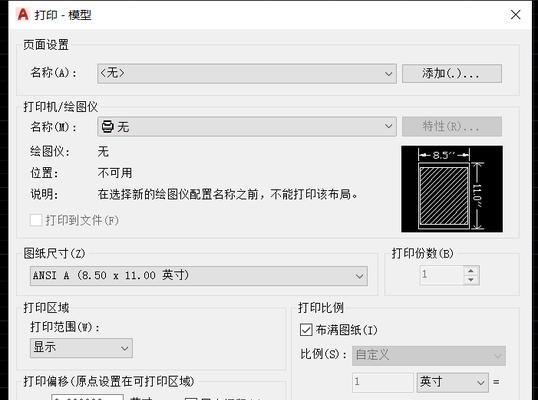
Task: Click the chevron arrow in 显示 combo box
Action: tap(124, 349)
